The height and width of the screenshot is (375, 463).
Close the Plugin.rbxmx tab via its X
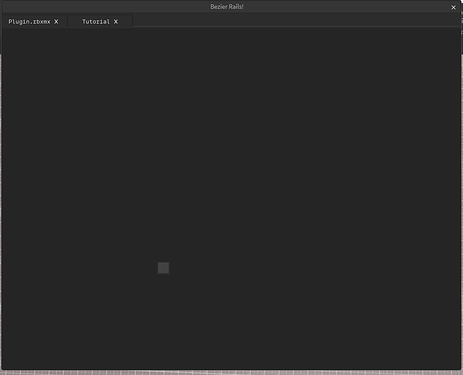tap(56, 22)
